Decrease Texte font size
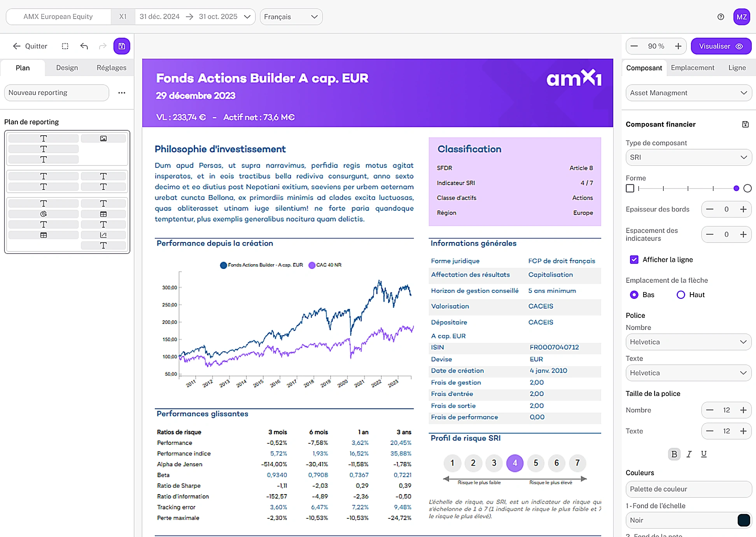 (x=710, y=431)
